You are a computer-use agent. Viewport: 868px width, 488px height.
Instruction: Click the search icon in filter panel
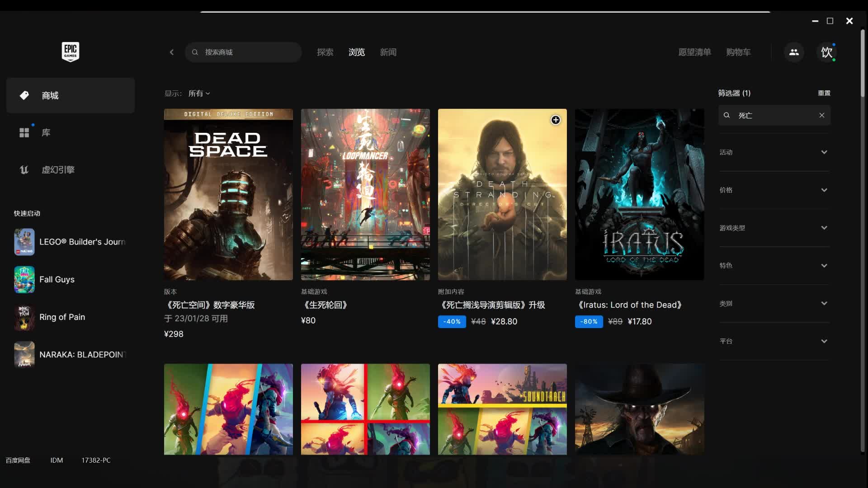[x=727, y=115]
